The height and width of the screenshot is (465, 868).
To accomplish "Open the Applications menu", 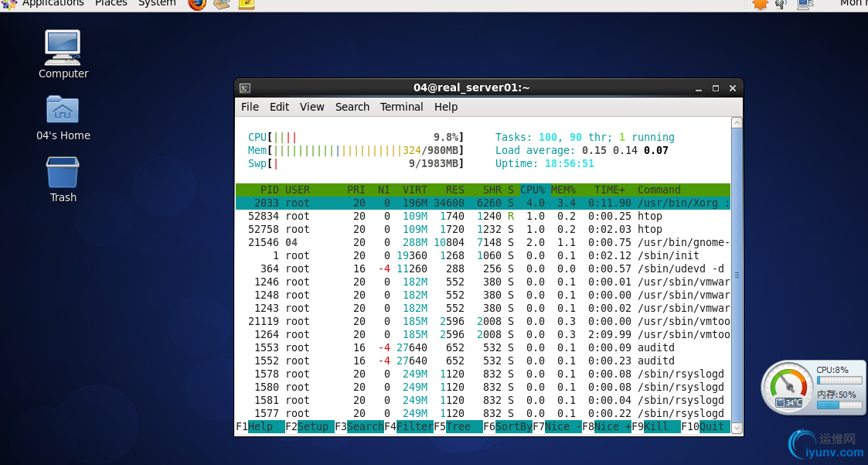I will (53, 3).
